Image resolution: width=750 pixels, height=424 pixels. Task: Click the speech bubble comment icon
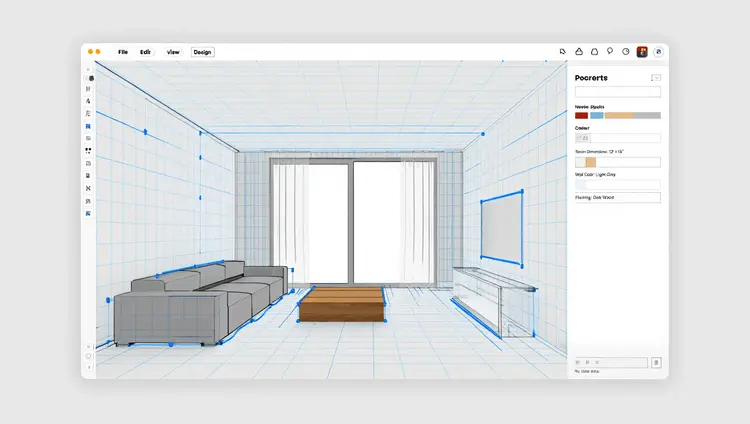609,51
